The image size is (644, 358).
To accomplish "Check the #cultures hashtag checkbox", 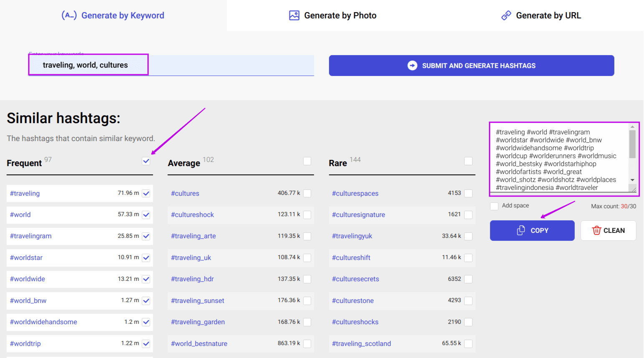I will tap(307, 193).
